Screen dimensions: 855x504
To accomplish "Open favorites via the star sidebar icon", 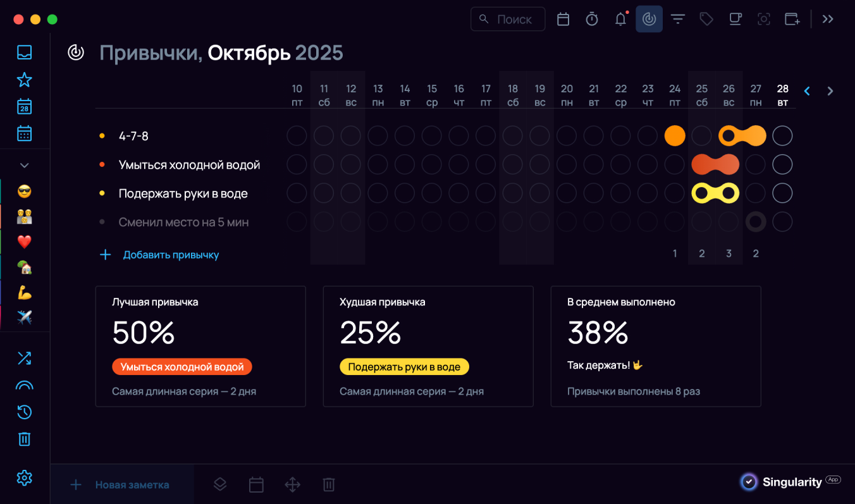I will [24, 80].
